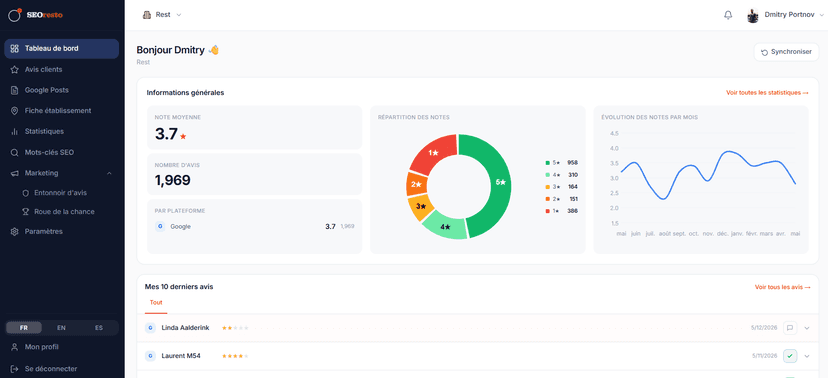Open notifications bell icon
828x378 pixels.
(x=728, y=15)
